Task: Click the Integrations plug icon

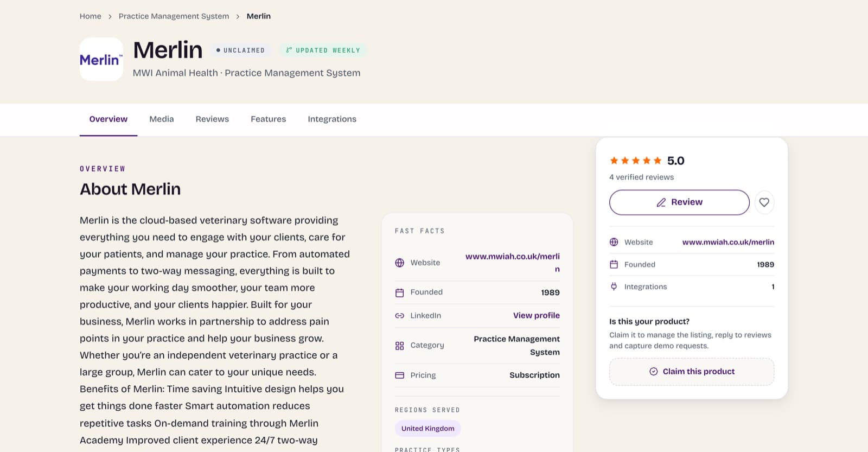Action: 614,287
